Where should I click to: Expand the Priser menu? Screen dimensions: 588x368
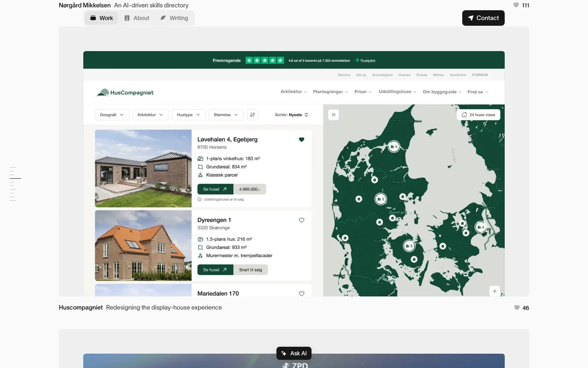coord(363,92)
